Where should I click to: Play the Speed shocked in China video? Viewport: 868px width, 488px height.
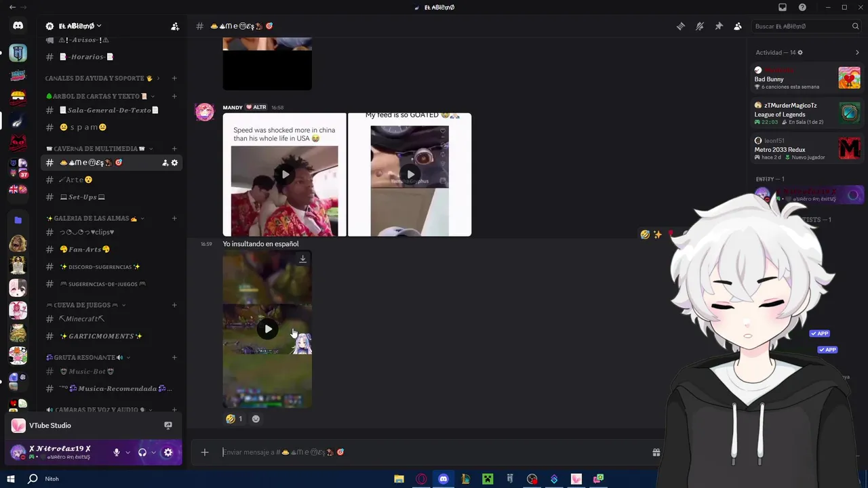pyautogui.click(x=285, y=175)
